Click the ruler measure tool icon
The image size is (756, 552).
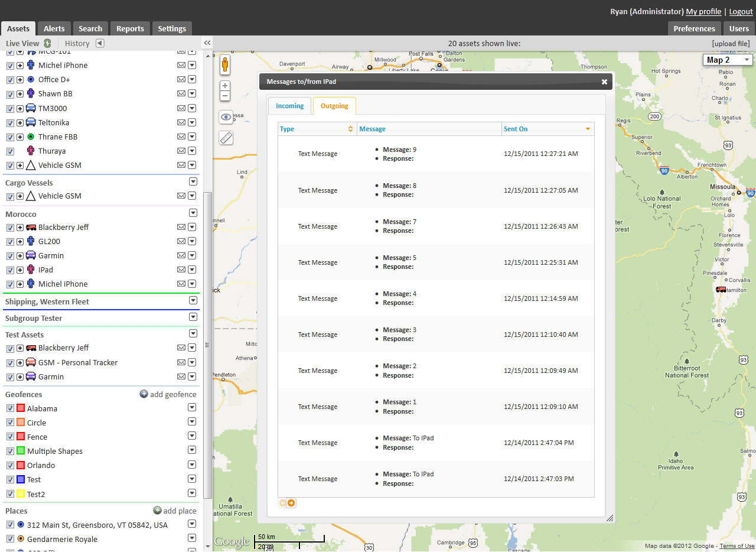(226, 138)
